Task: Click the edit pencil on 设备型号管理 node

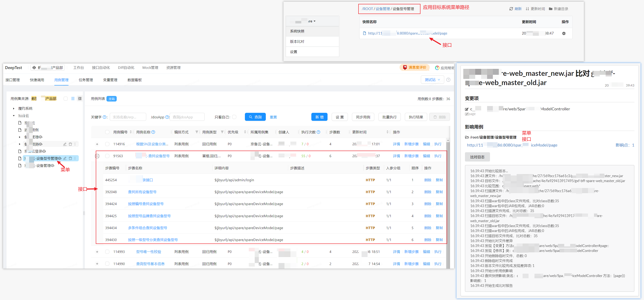Action: pos(65,158)
